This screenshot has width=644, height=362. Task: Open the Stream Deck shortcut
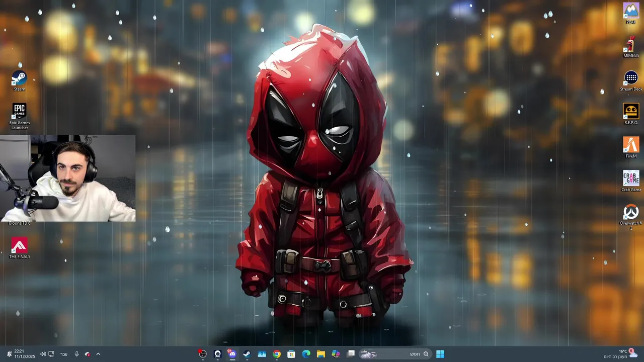631,81
